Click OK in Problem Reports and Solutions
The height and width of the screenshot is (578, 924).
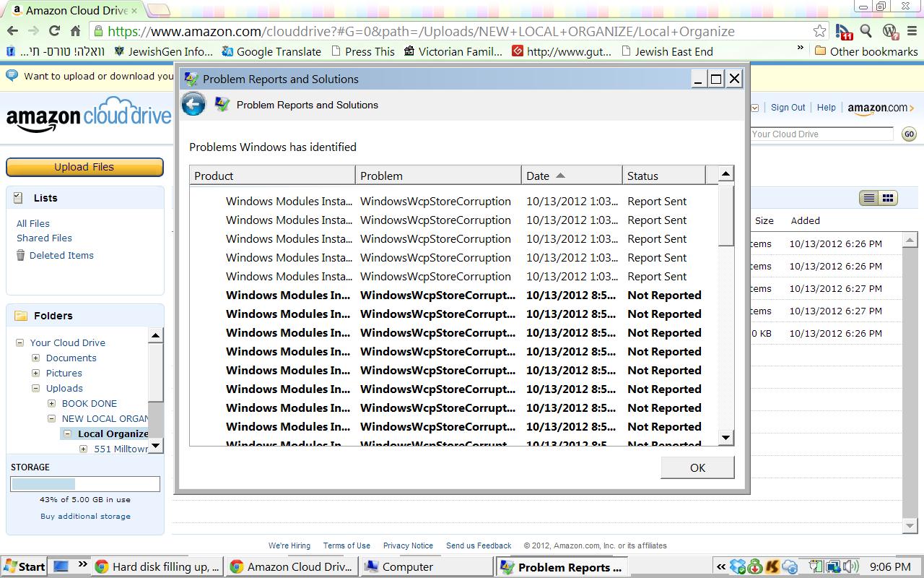pyautogui.click(x=697, y=467)
